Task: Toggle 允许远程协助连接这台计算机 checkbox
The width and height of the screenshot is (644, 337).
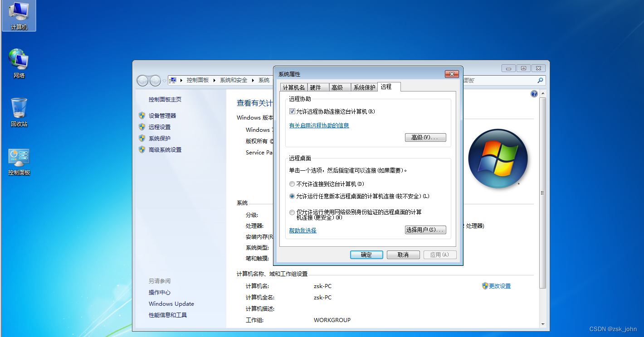Action: 292,111
